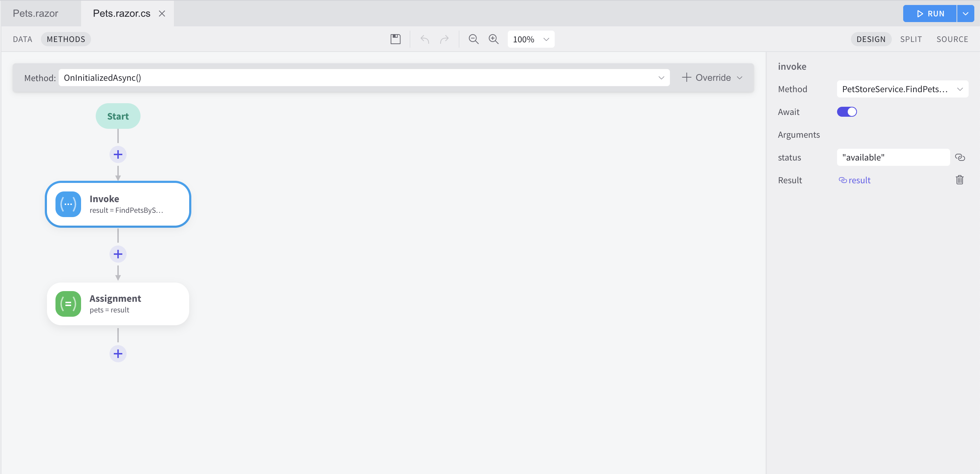Close the Pets.razor.cs tab
The image size is (980, 474).
[162, 14]
